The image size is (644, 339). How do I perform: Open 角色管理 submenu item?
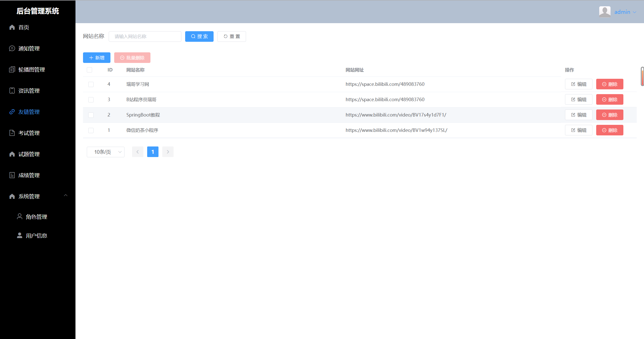[x=38, y=216]
